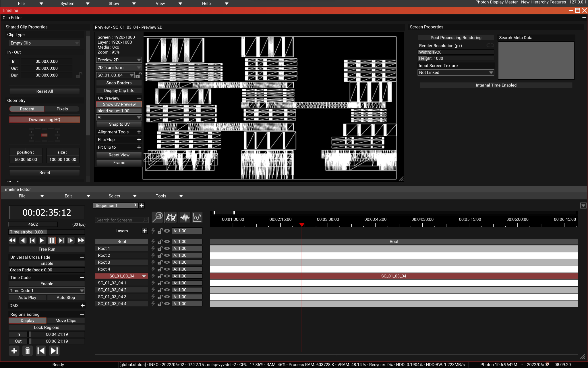Open the audio waveform view icon
588x368 pixels.
point(185,218)
